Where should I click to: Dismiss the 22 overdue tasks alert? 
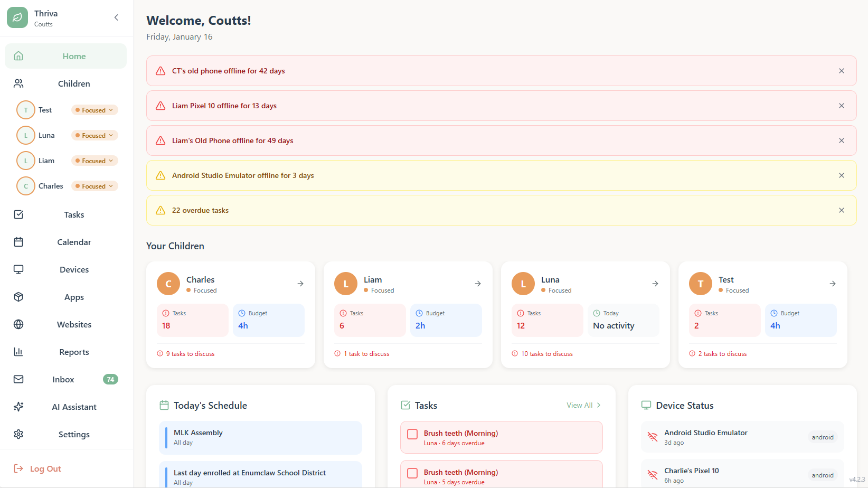point(842,210)
